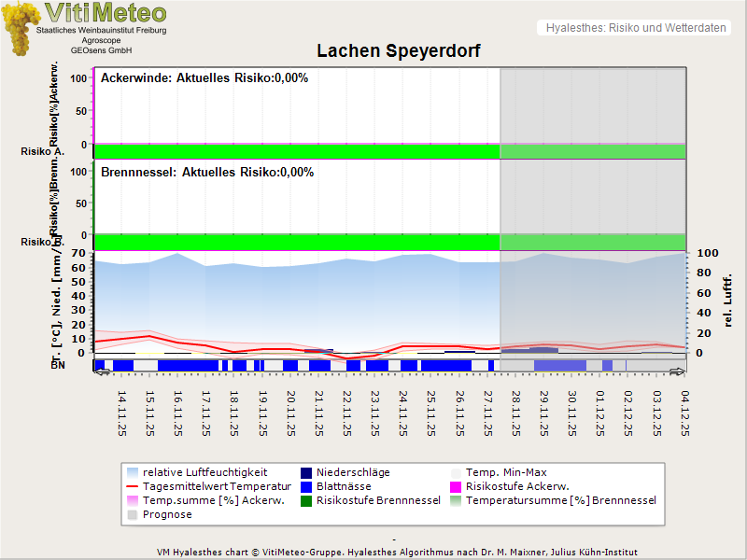Click the 28.11.25 date label on axis
The height and width of the screenshot is (560, 747).
pos(516,412)
